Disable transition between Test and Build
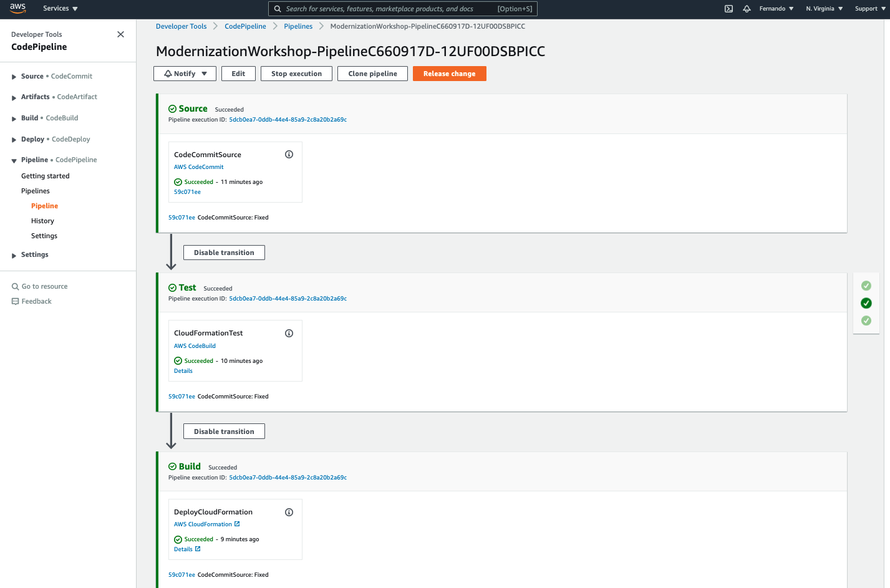The width and height of the screenshot is (890, 588). click(224, 431)
